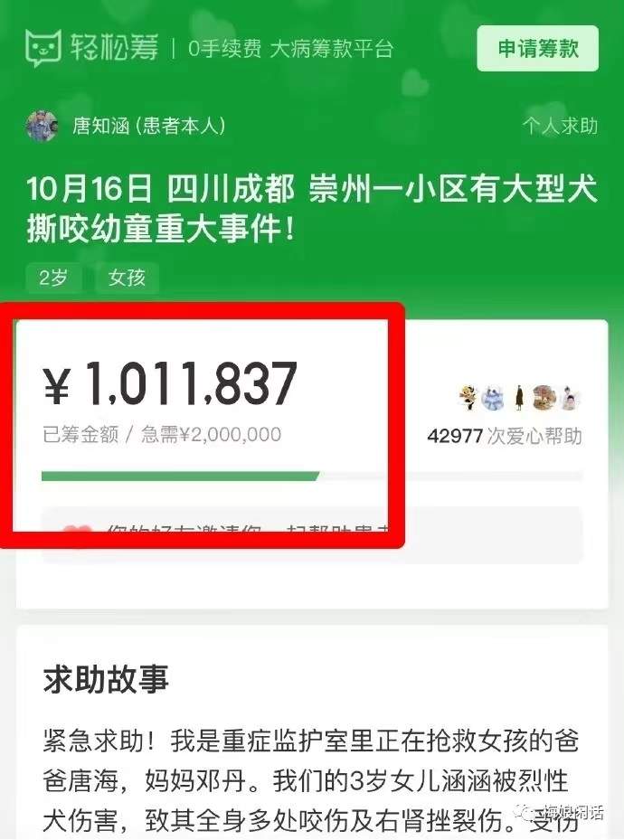Tap the 轻松筹 cat logo icon
Image resolution: width=624 pixels, height=840 pixels.
coord(43,48)
